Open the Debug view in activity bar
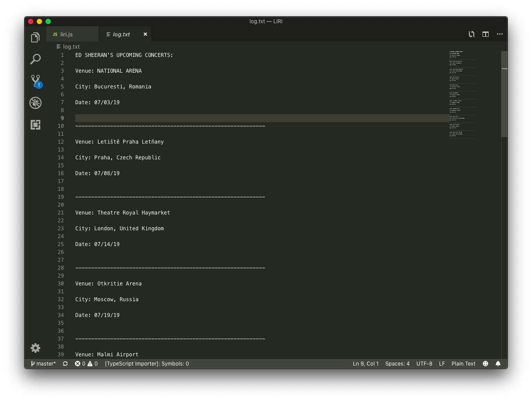532x401 pixels. click(x=35, y=103)
